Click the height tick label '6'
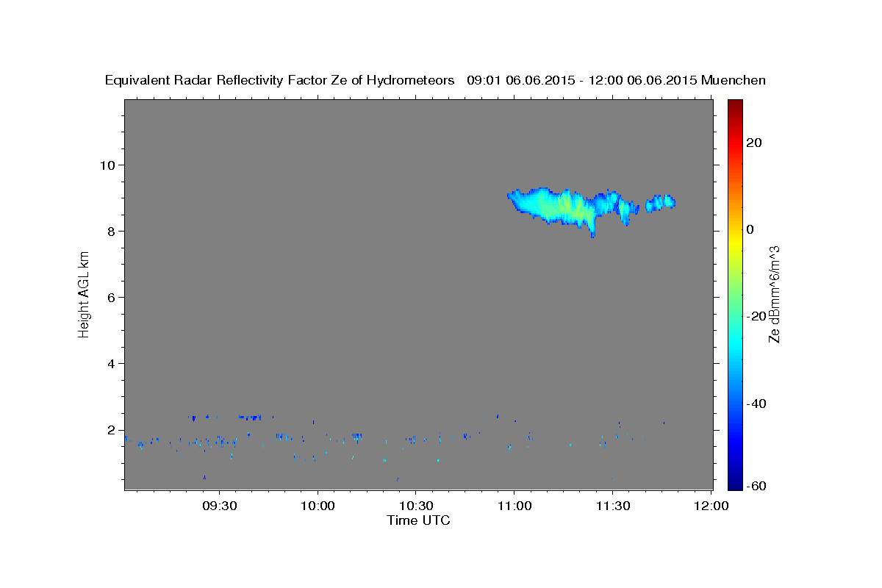 (112, 298)
